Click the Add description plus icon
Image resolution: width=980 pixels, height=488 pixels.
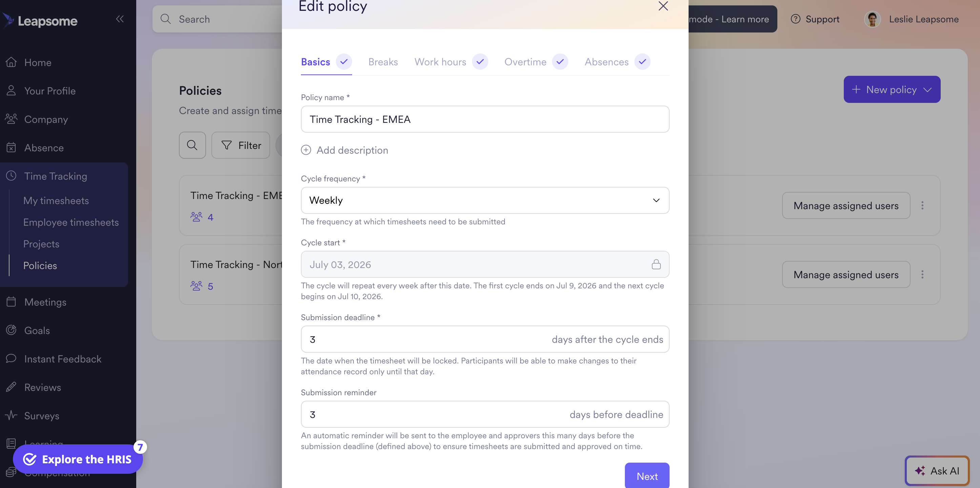click(306, 150)
